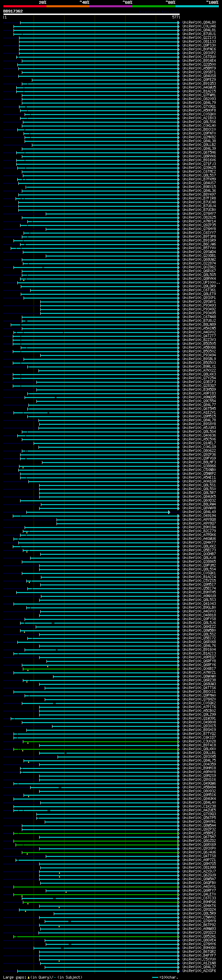Select label UniRef100_A5BMT9
Viewport: 222px width, 980px height.
coord(199,68)
